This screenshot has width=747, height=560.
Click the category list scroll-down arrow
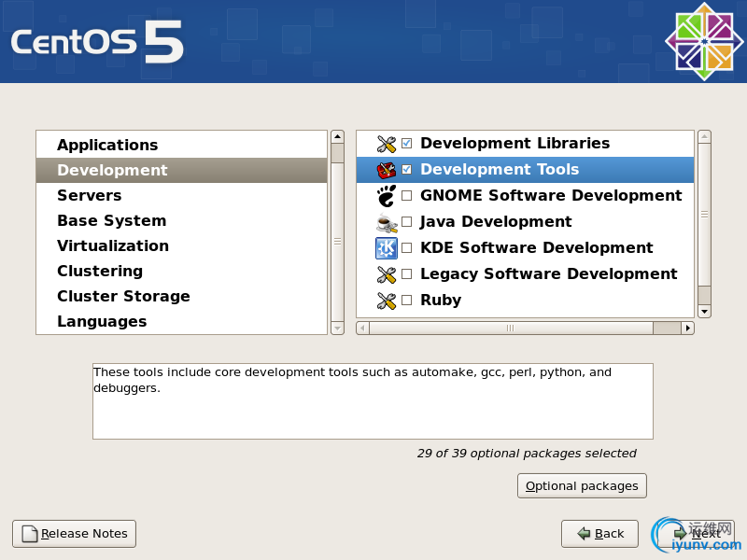[x=337, y=329]
